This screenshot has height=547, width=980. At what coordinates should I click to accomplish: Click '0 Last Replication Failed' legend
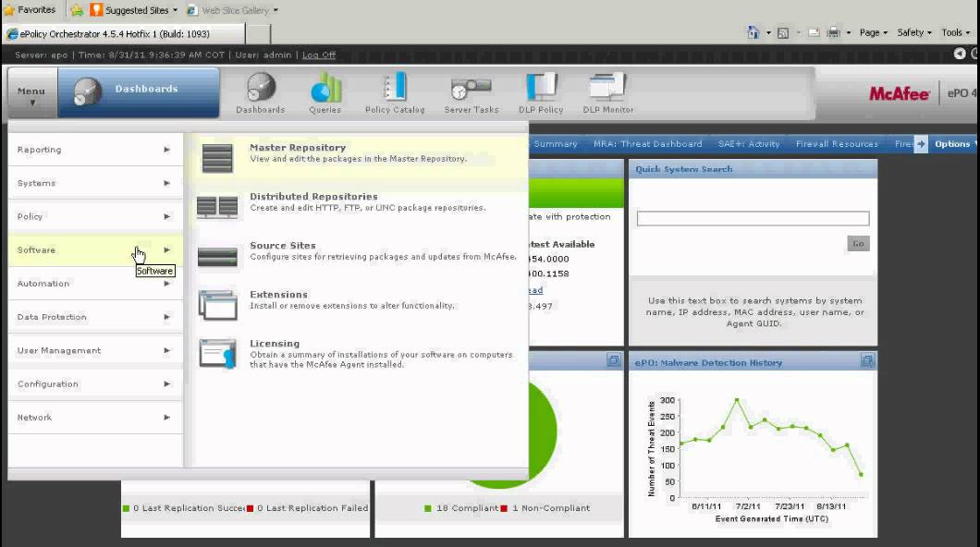coord(312,508)
